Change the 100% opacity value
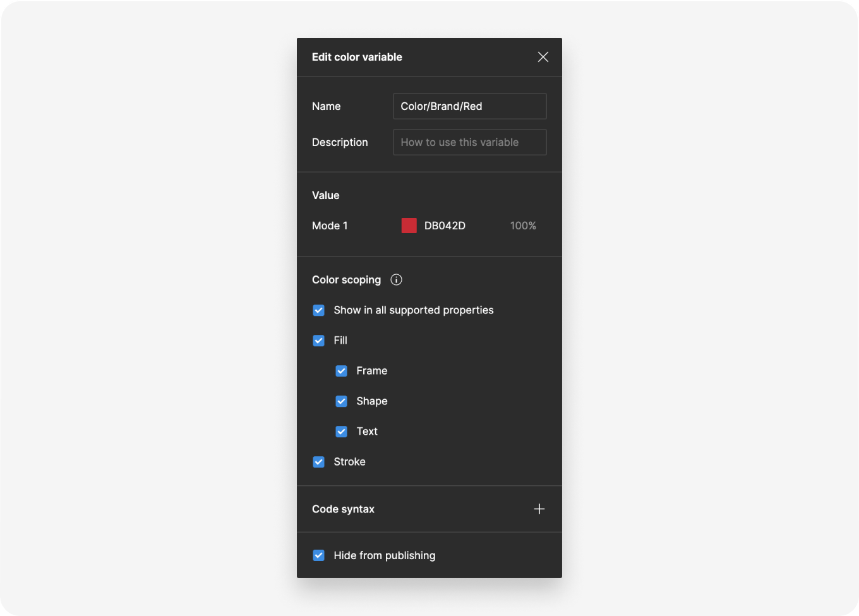859x616 pixels. [523, 226]
